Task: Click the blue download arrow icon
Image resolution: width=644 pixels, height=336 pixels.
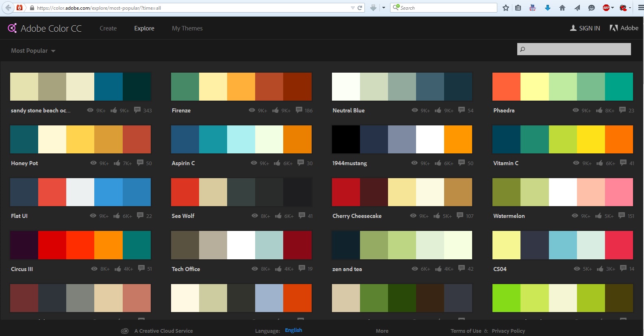Action: pos(548,8)
